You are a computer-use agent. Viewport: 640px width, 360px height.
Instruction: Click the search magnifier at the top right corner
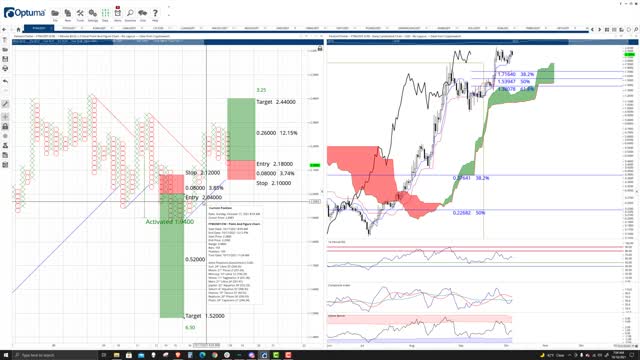click(636, 30)
